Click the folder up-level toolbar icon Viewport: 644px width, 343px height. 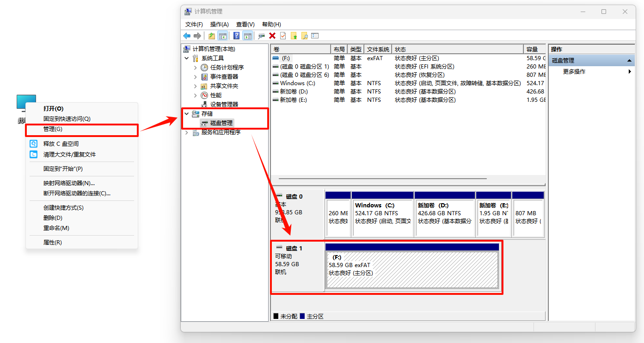(x=212, y=36)
